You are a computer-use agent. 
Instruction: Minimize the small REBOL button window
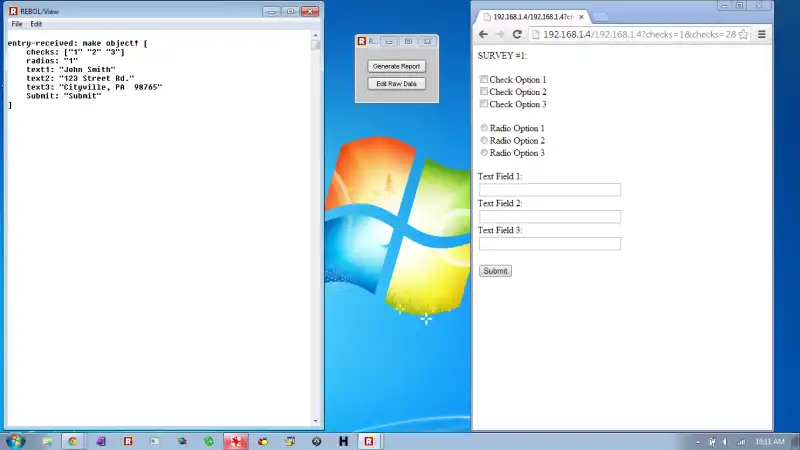click(389, 41)
